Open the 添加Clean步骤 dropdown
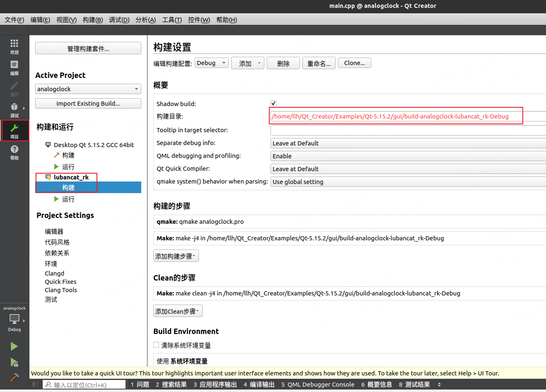The height and width of the screenshot is (392, 546). 178,311
